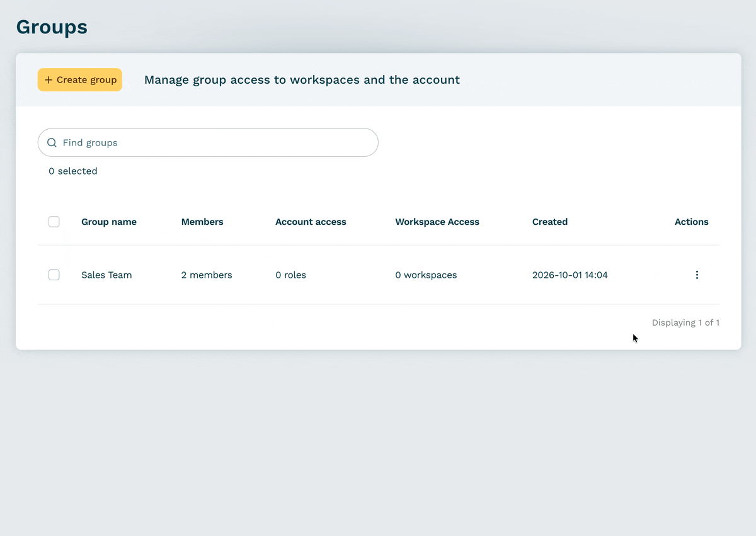756x536 pixels.
Task: Open the Sales Team group name
Action: [106, 275]
